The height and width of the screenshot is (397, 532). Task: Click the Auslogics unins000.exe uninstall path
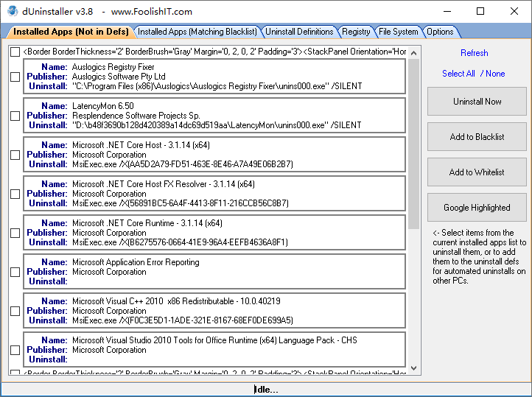click(217, 86)
